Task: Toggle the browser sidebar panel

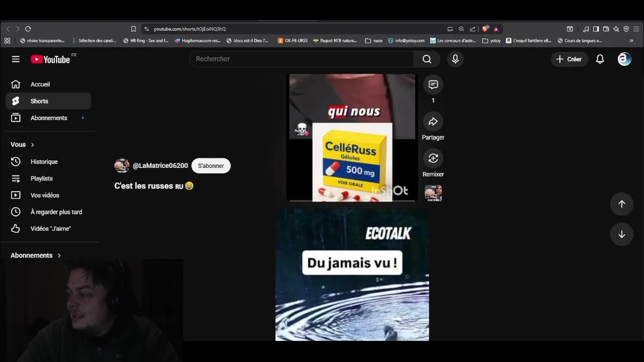Action: pos(596,29)
